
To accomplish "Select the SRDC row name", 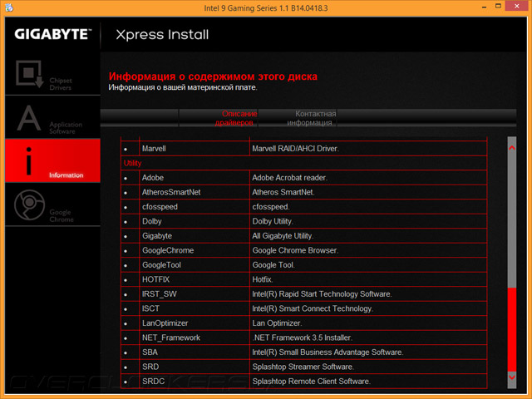I will [x=153, y=382].
